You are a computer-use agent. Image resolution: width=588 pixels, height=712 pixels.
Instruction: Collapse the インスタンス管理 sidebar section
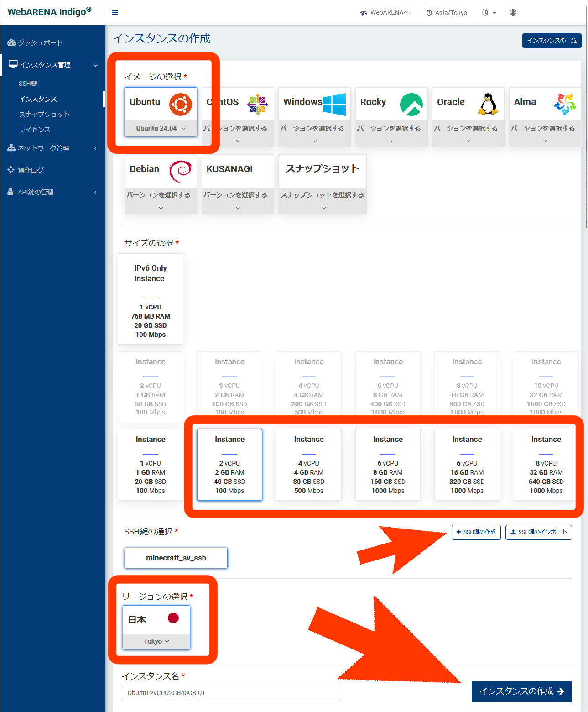point(53,65)
